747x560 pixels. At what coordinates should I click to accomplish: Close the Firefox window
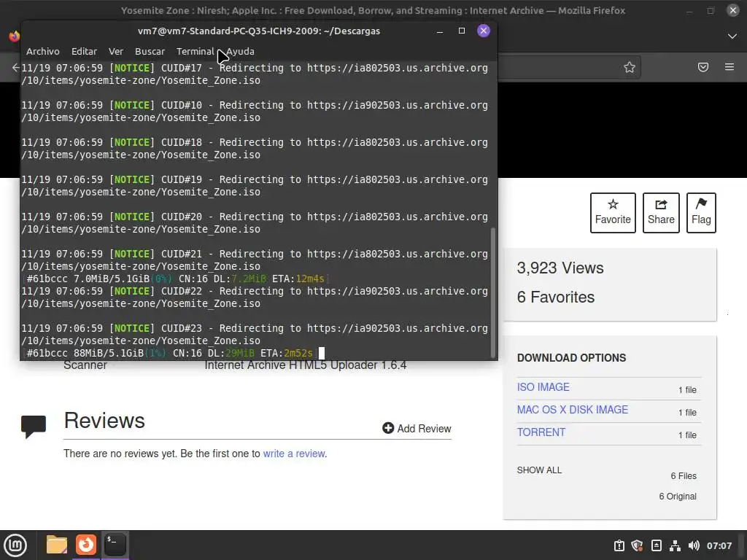tap(732, 10)
